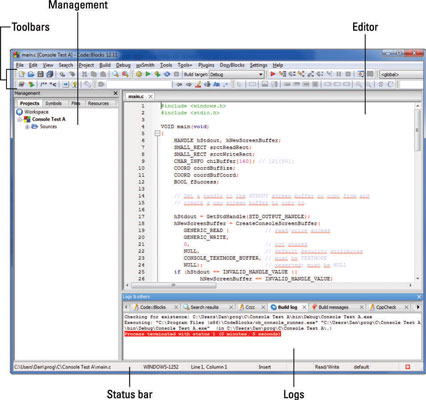Open the Build target Debug dropdown
426x400 pixels.
237,74
